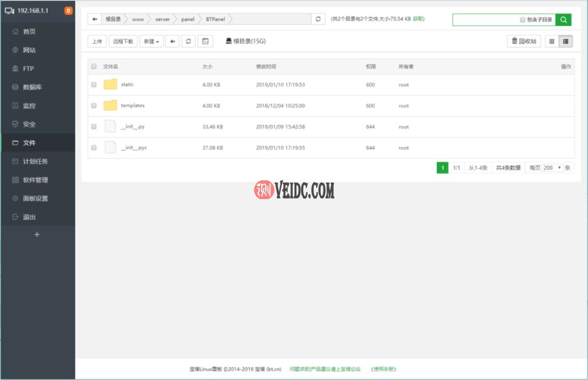Open the 新建 dropdown menu
Viewport: 588px width, 380px height.
click(151, 41)
